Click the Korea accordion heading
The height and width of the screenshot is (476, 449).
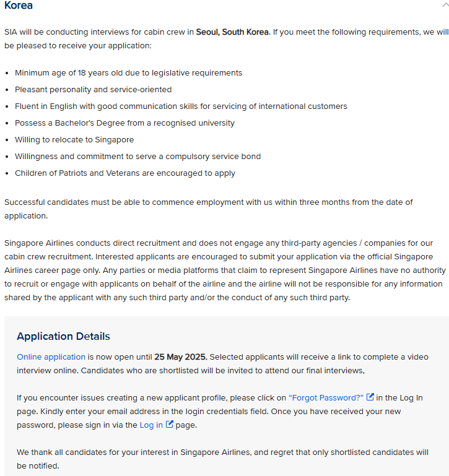click(x=19, y=6)
